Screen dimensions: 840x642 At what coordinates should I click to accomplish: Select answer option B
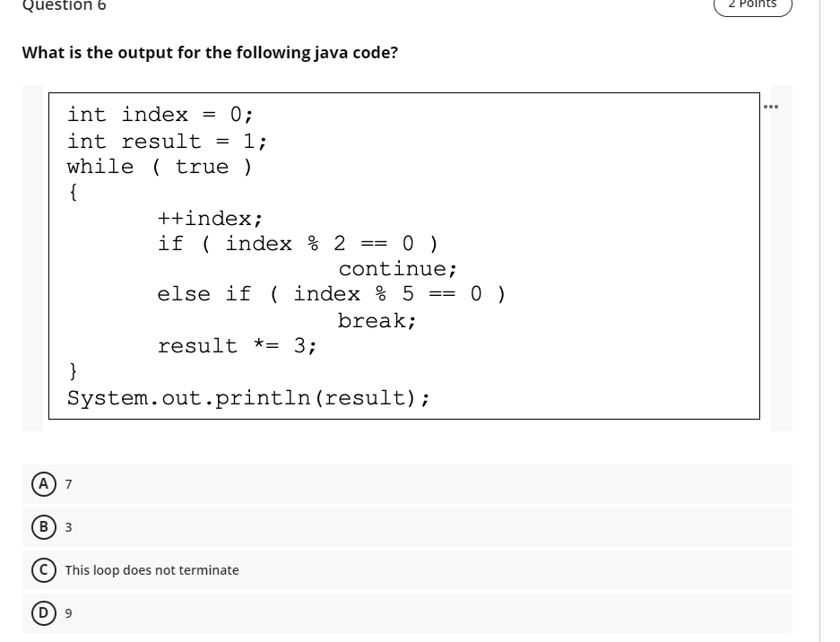point(44,527)
